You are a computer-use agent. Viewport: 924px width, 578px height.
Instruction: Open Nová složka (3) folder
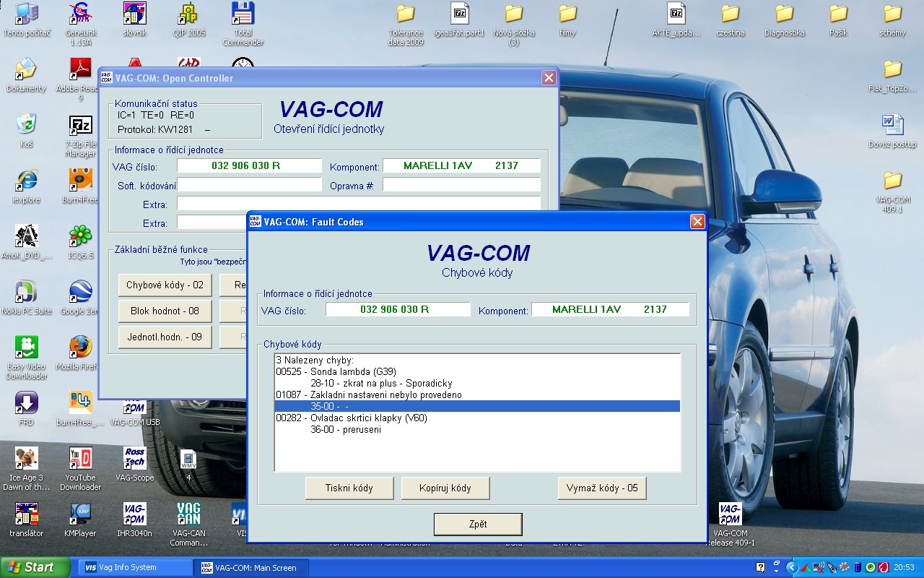(x=514, y=23)
